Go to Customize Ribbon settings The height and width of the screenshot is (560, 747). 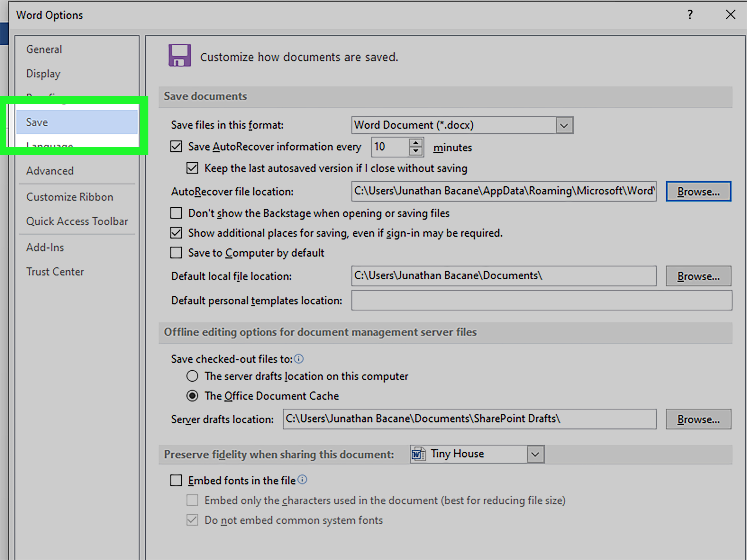click(70, 197)
